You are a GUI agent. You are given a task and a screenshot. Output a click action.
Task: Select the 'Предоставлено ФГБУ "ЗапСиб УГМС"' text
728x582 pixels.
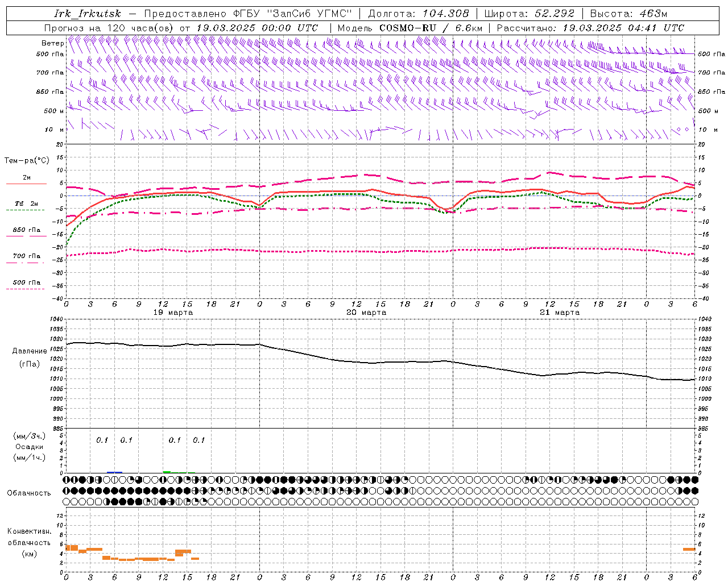click(x=248, y=14)
